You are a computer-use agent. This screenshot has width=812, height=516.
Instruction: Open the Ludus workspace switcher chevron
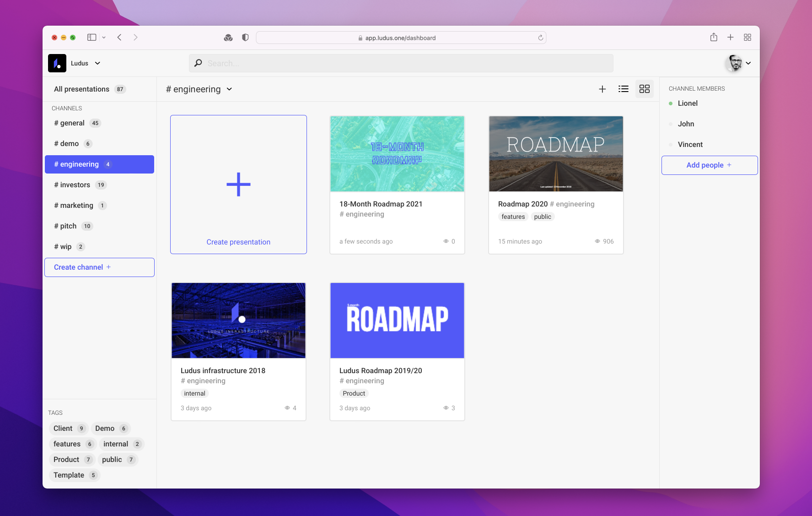[x=97, y=63]
